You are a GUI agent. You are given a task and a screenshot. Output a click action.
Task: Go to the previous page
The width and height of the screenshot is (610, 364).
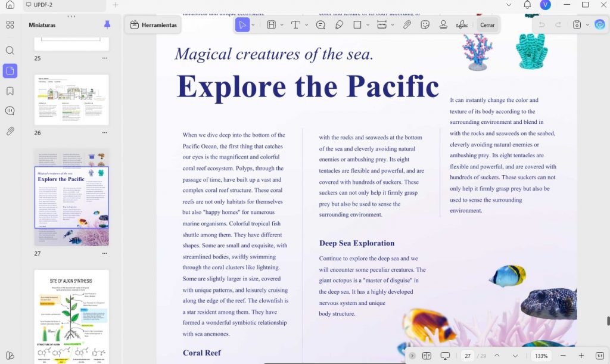click(x=497, y=356)
